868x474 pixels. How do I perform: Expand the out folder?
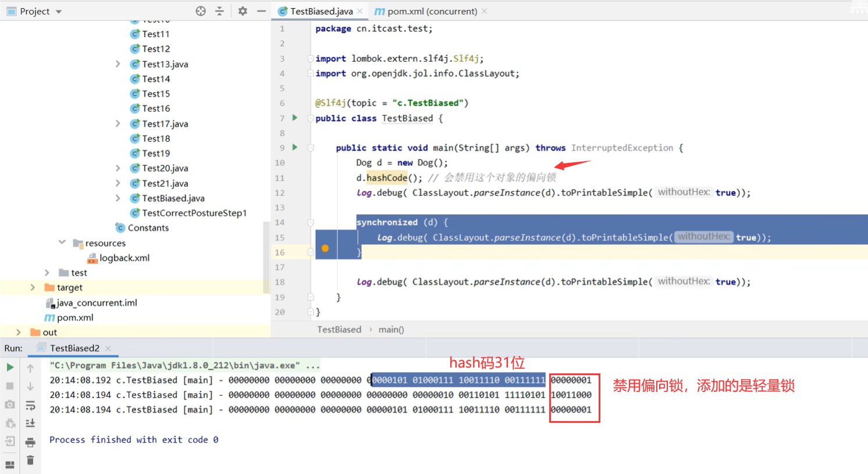[19, 332]
